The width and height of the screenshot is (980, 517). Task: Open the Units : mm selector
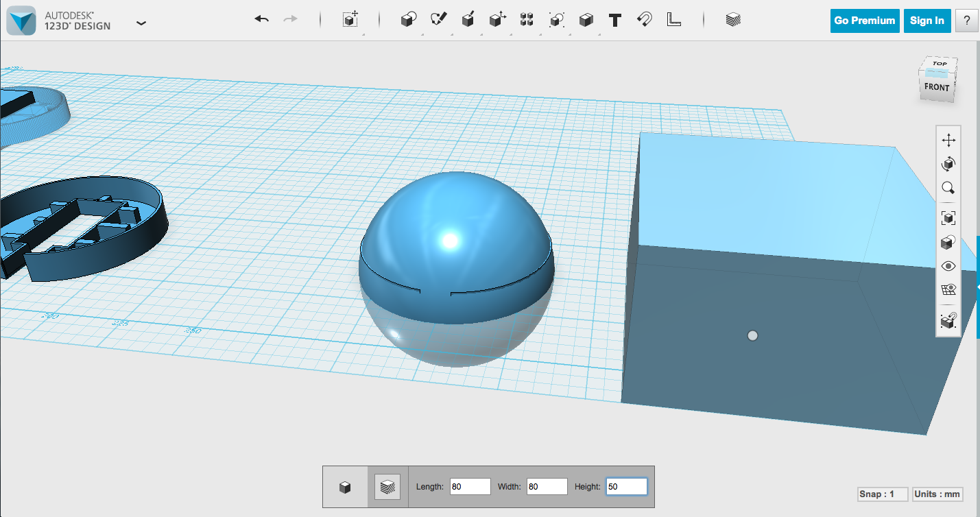(937, 494)
